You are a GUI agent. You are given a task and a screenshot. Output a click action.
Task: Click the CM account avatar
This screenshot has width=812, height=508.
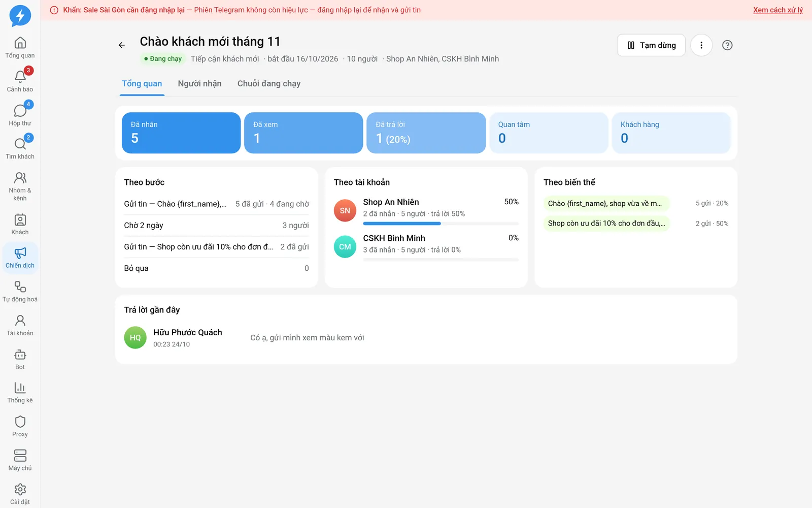tap(345, 247)
